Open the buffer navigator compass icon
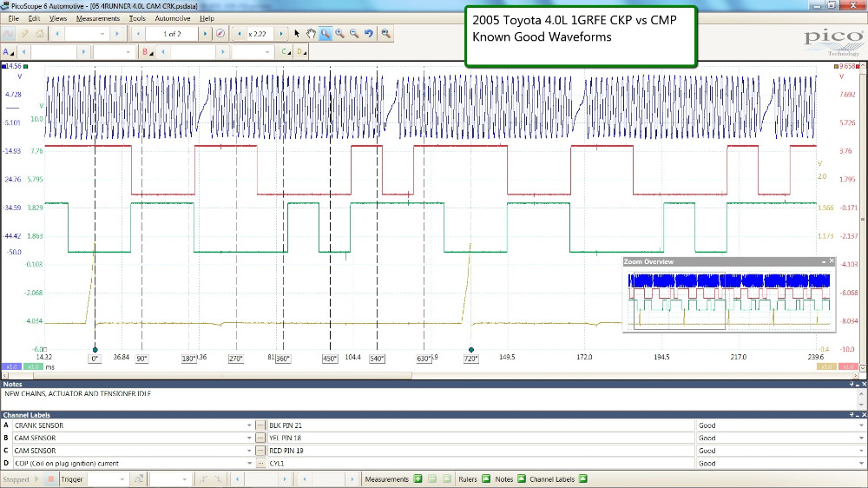This screenshot has width=868, height=488. [x=220, y=34]
